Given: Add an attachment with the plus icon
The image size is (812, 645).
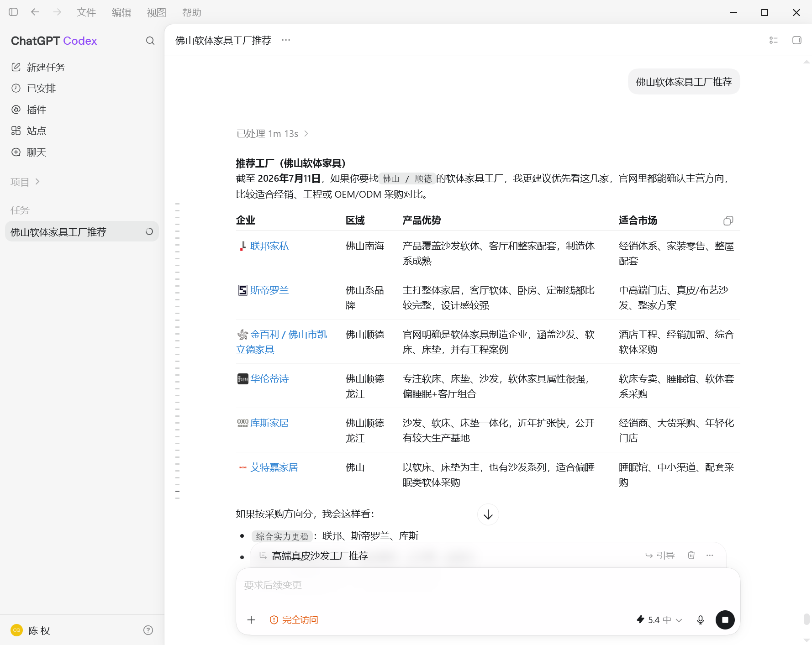Looking at the screenshot, I should (x=251, y=620).
